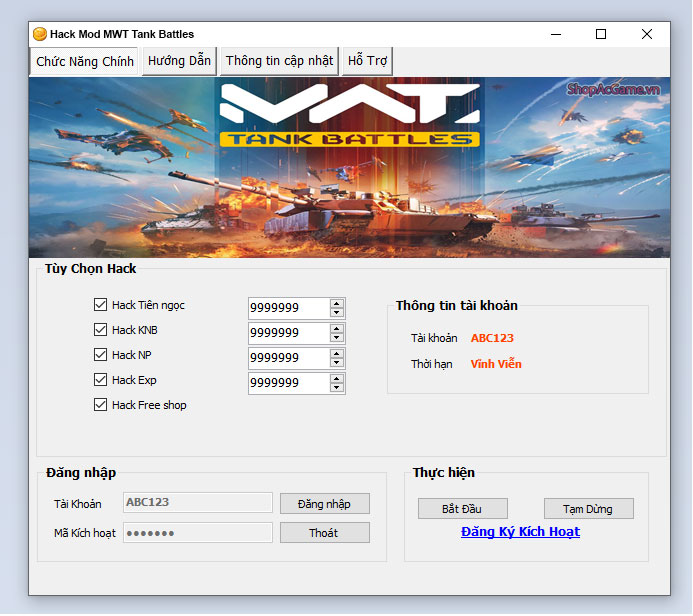The image size is (693, 616).
Task: Decrease the Hack KNB value with down arrow
Action: pos(337,338)
